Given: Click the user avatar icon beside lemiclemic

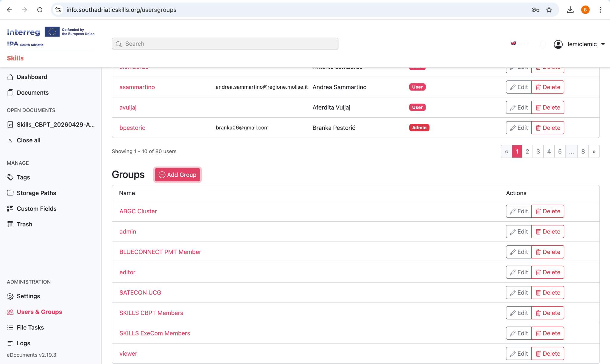Looking at the screenshot, I should (558, 44).
